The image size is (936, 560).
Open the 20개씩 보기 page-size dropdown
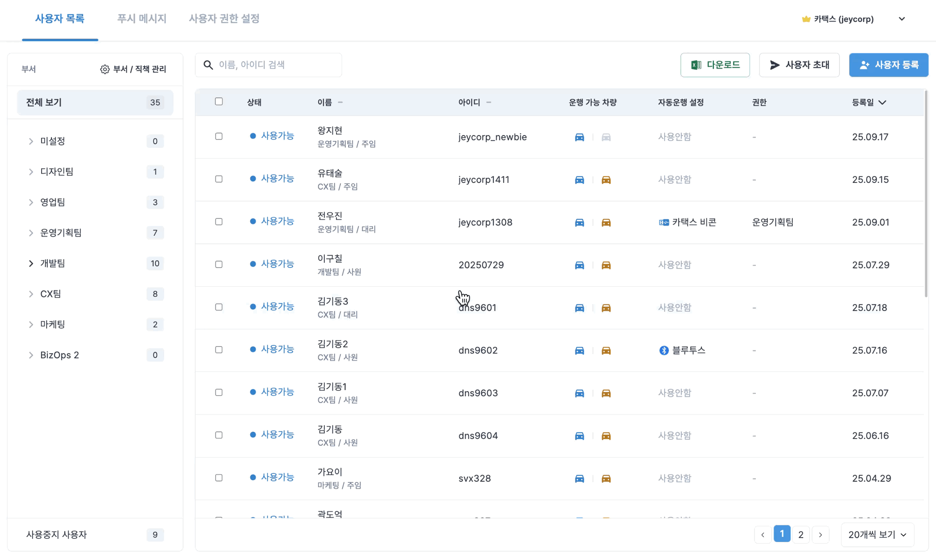tap(877, 534)
